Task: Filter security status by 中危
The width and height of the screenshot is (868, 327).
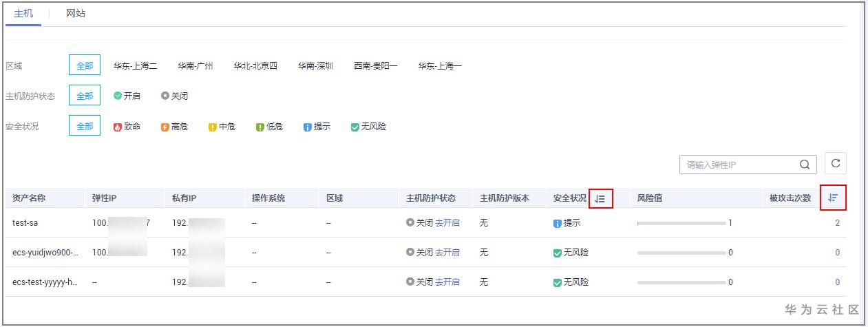Action: [222, 127]
